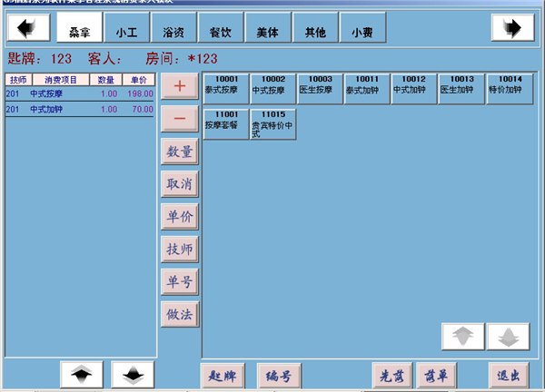This screenshot has height=392, width=545.
Task: Click the 技师 button
Action: point(180,249)
